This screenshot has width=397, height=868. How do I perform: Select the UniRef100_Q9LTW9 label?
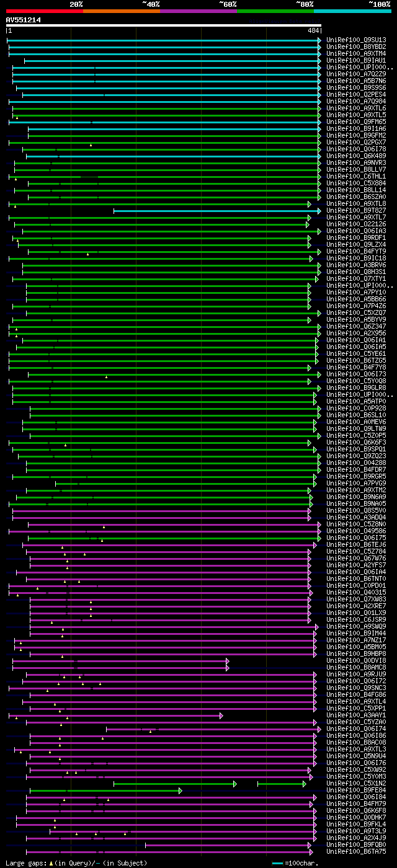coord(356,428)
